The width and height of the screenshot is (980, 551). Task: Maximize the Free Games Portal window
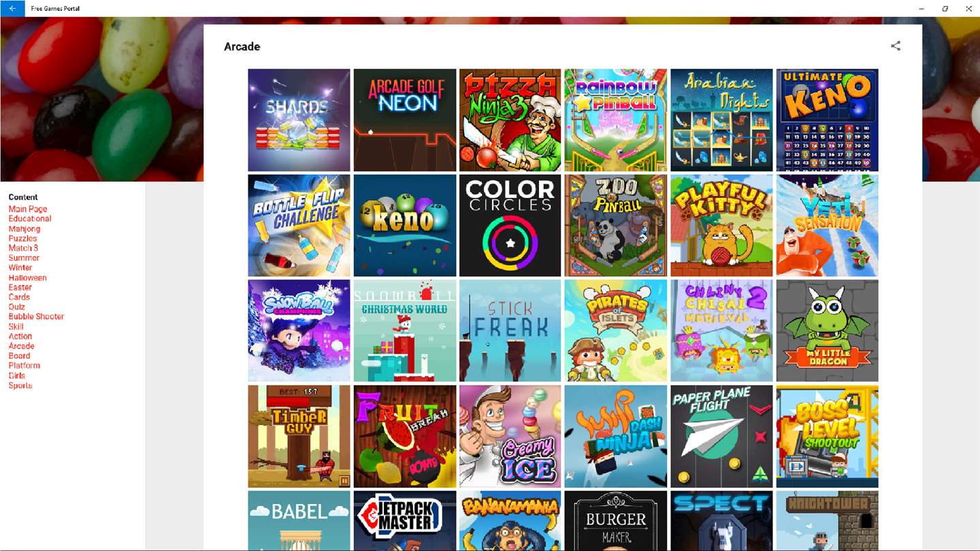point(945,8)
